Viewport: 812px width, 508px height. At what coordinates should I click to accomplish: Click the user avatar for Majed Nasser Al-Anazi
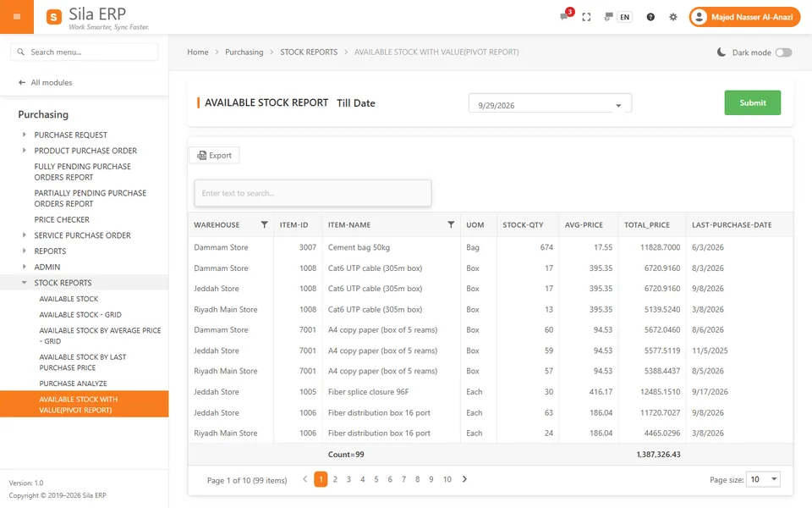click(699, 17)
